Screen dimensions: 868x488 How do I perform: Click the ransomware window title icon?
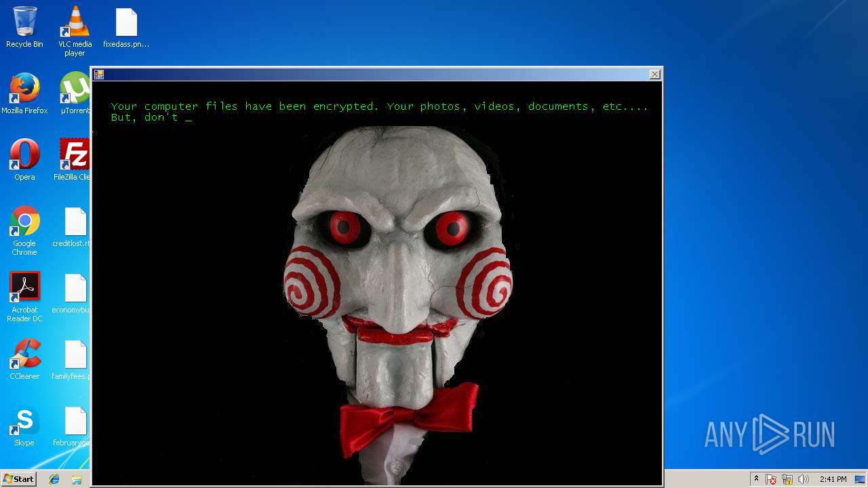pos(99,75)
